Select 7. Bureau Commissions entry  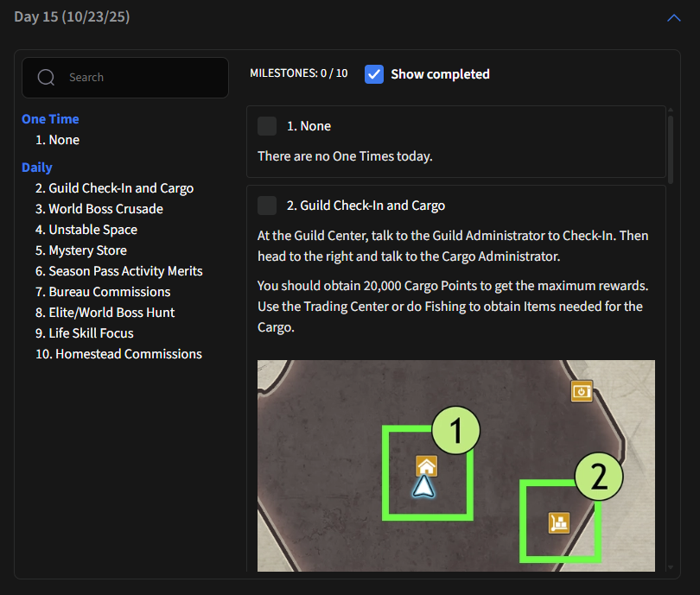tap(103, 292)
